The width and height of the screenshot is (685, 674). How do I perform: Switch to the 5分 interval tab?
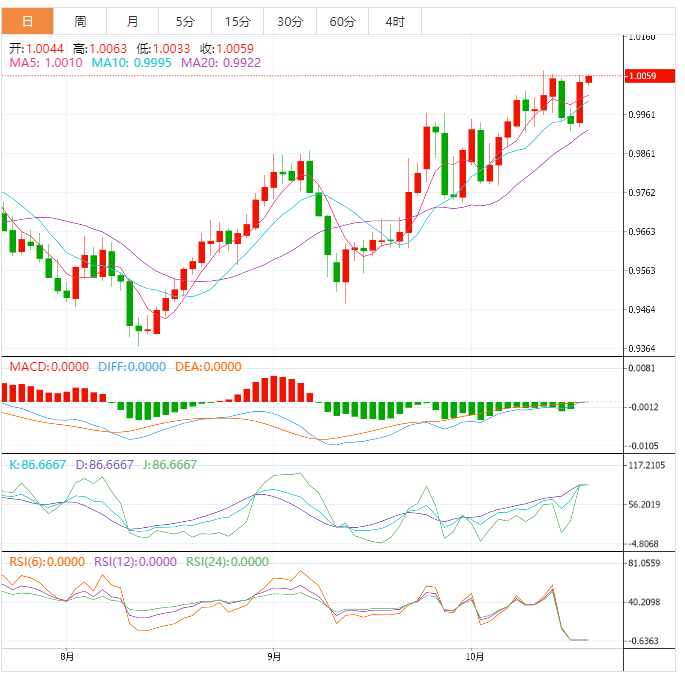185,21
